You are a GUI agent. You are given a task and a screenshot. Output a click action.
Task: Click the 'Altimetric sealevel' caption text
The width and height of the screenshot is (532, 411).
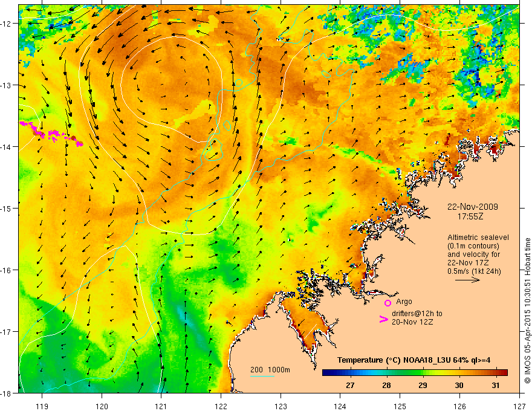tap(478, 238)
